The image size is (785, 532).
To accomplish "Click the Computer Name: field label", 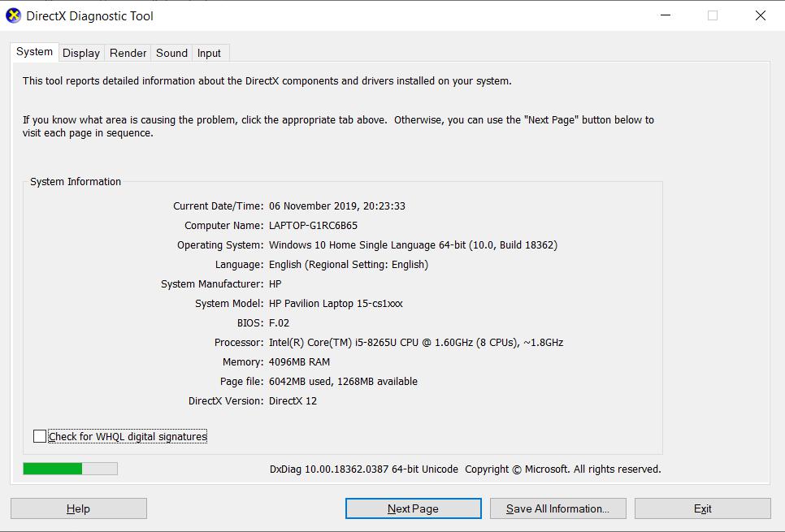I will (223, 226).
